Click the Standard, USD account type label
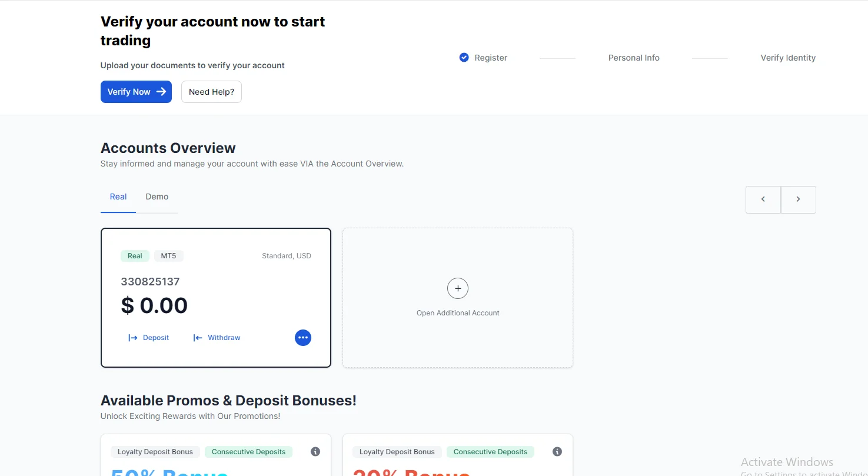The image size is (868, 476). click(x=287, y=256)
